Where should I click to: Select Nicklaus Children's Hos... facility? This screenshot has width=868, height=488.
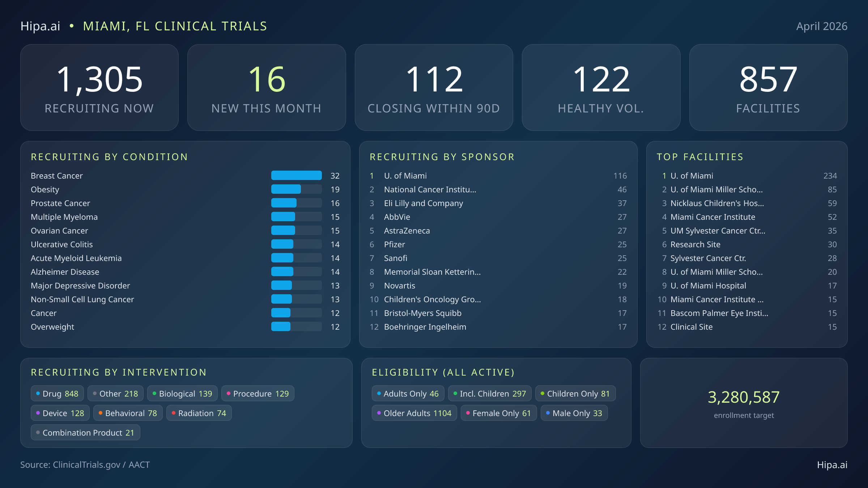point(747,203)
